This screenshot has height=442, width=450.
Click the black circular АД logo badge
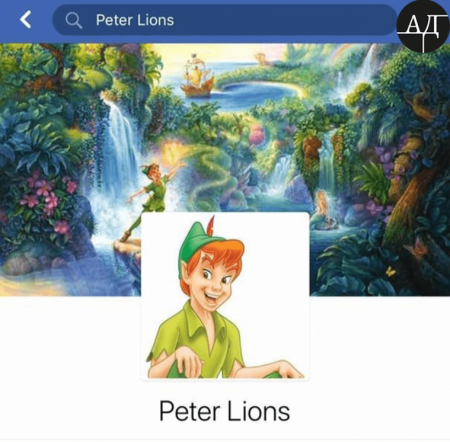423,27
